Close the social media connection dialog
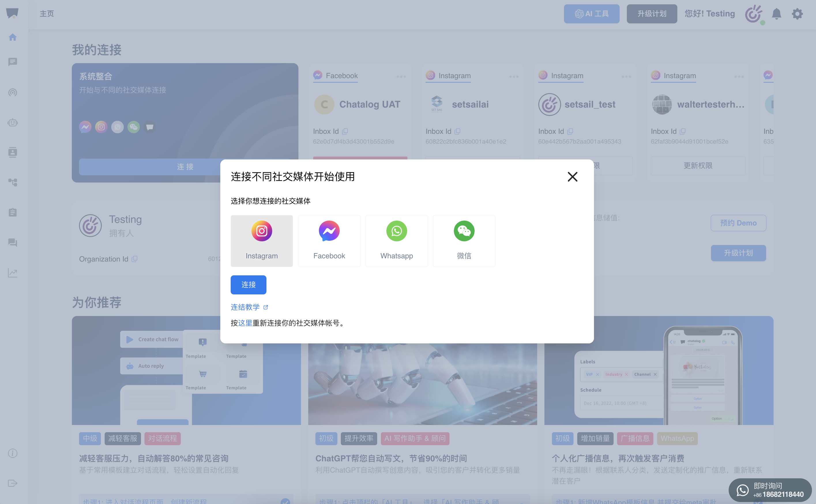The height and width of the screenshot is (504, 816). click(x=572, y=177)
